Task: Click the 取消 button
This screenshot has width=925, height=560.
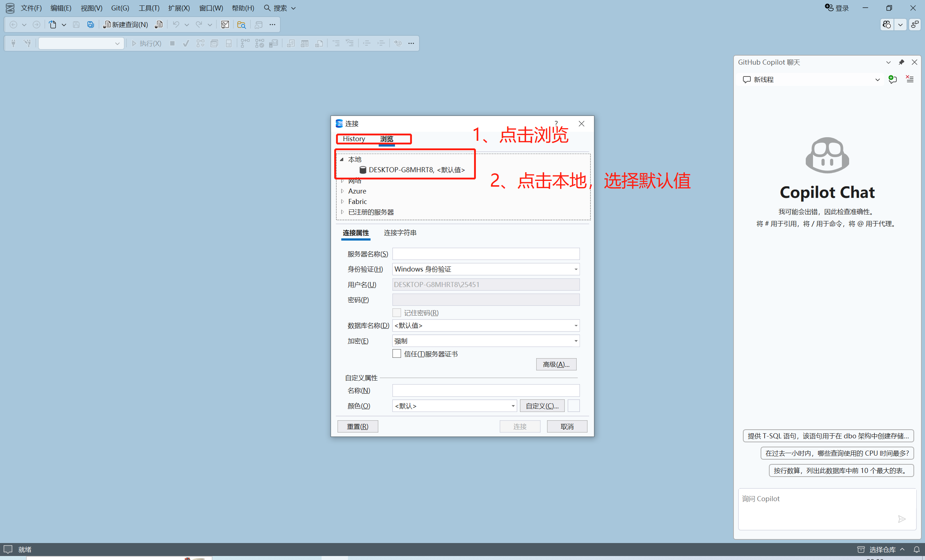Action: pos(567,426)
